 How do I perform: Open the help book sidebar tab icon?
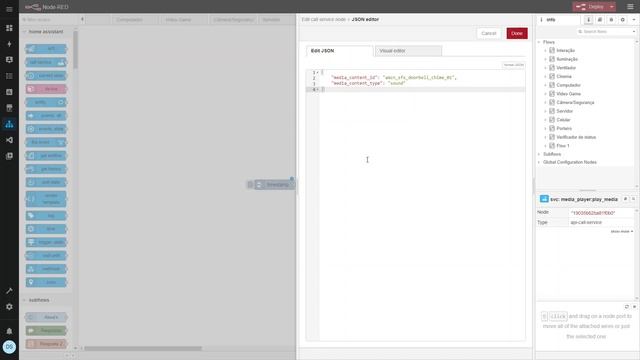600,20
